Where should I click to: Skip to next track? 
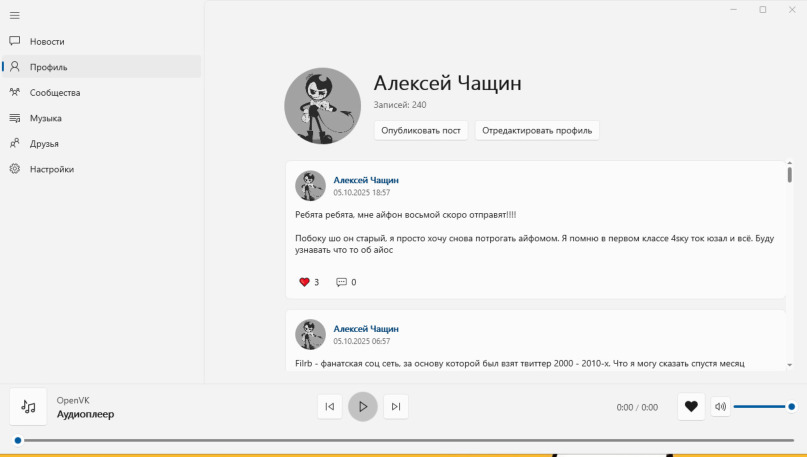point(396,407)
